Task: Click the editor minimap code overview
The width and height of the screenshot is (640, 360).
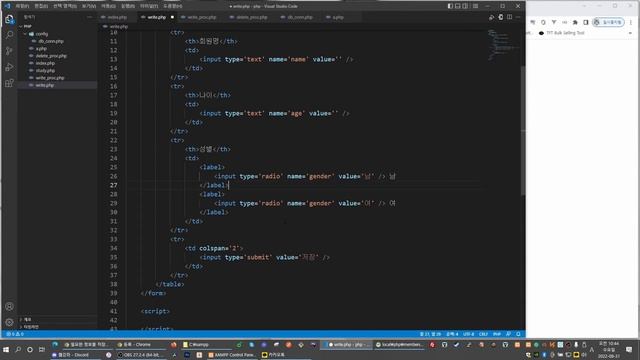Action: pos(503,45)
